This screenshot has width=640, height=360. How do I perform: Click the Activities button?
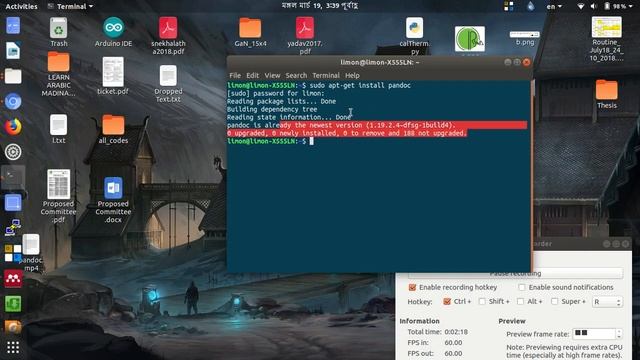click(21, 6)
